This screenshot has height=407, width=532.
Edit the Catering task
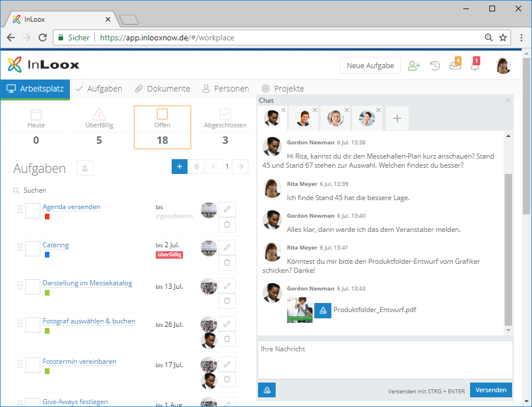[x=227, y=247]
